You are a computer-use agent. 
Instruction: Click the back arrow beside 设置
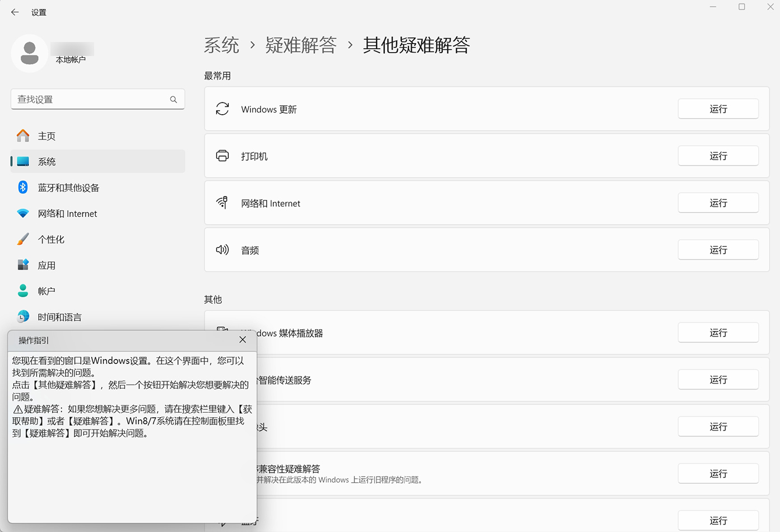[15, 12]
